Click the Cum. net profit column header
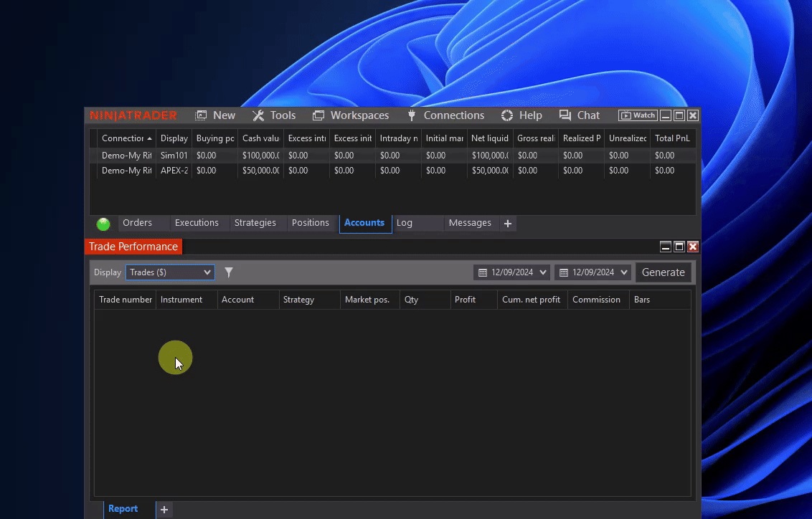The width and height of the screenshot is (812, 519). (x=532, y=300)
